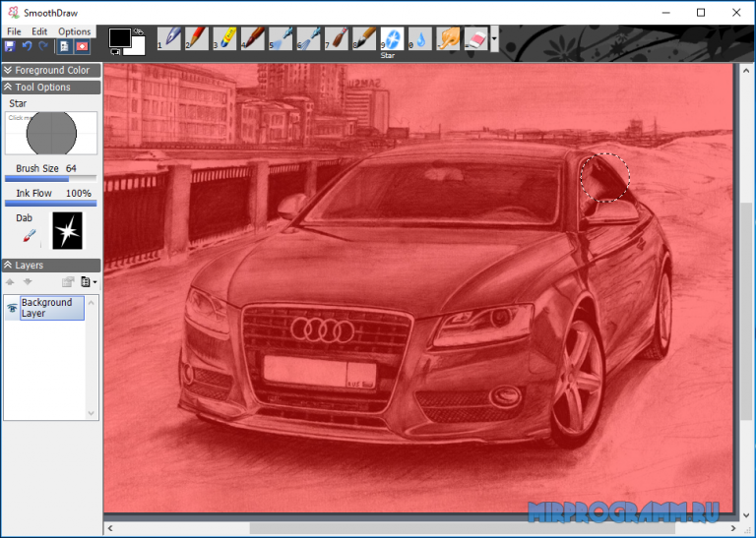Toggle the red canvas mask button
Image resolution: width=756 pixels, height=538 pixels.
pos(82,46)
